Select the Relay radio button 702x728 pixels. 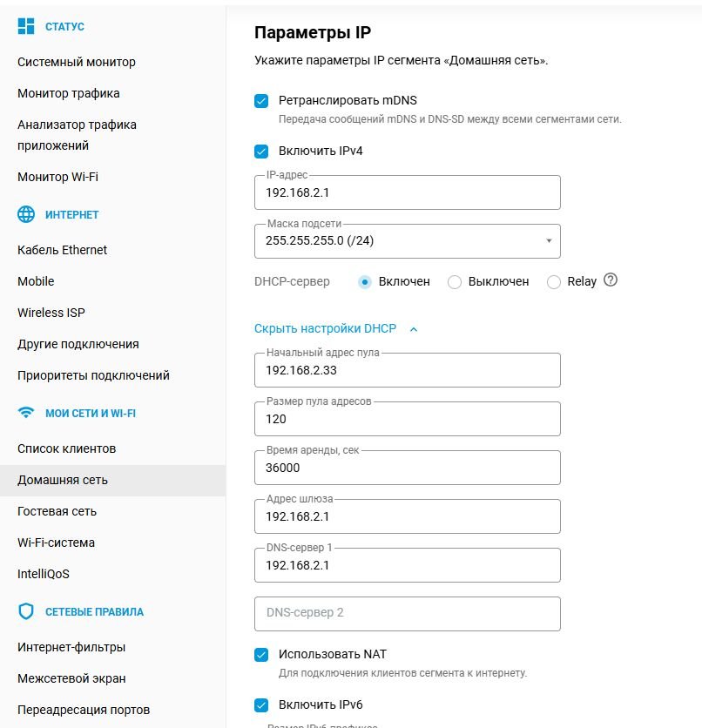[553, 282]
